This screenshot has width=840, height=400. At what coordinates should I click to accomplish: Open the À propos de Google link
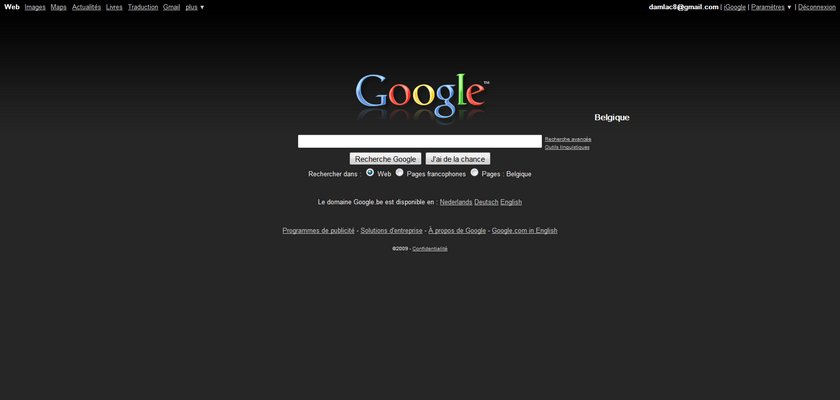click(x=457, y=231)
